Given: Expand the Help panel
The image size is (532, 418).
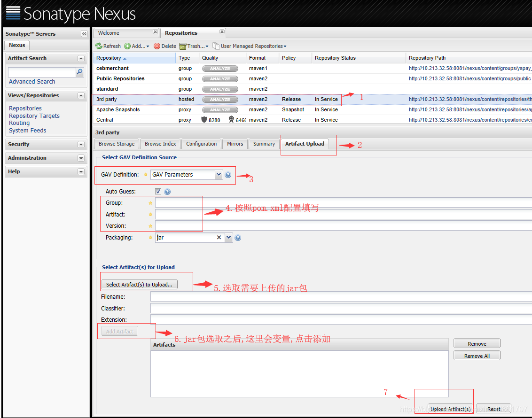Looking at the screenshot, I should click(81, 171).
